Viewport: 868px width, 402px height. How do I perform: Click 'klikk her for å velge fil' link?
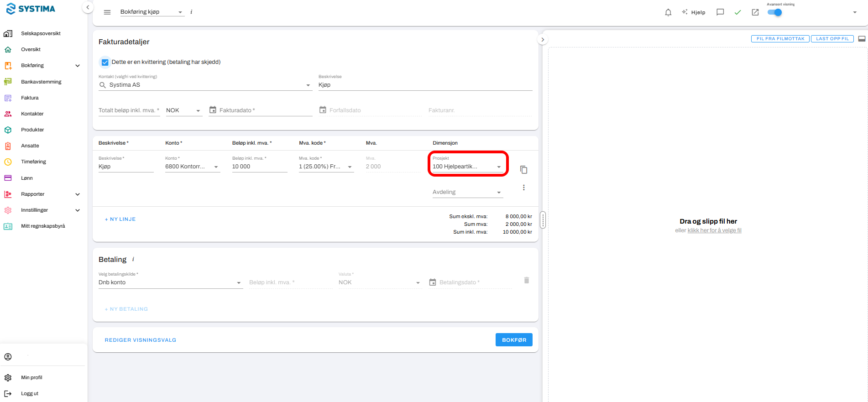714,230
